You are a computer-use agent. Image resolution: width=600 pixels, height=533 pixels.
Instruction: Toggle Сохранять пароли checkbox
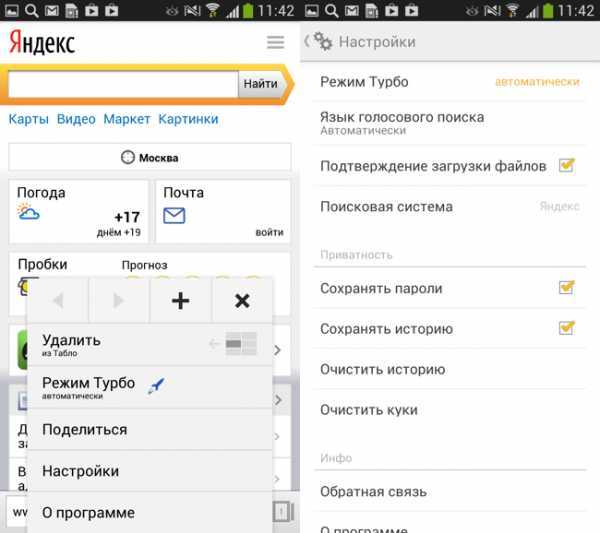click(x=567, y=287)
